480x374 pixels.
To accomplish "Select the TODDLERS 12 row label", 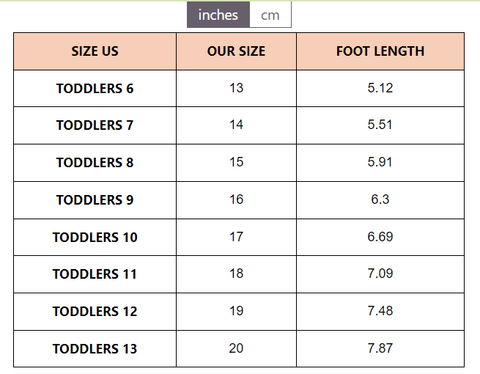I will (x=95, y=311).
